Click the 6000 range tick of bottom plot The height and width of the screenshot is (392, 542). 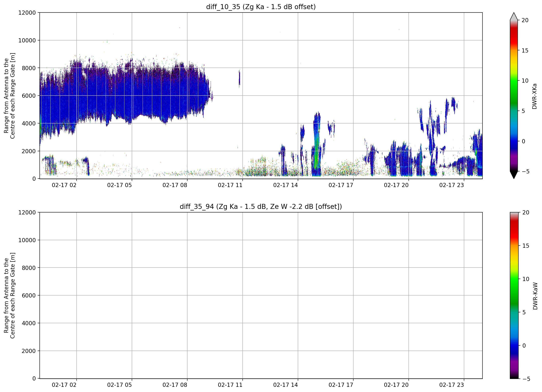click(x=29, y=295)
